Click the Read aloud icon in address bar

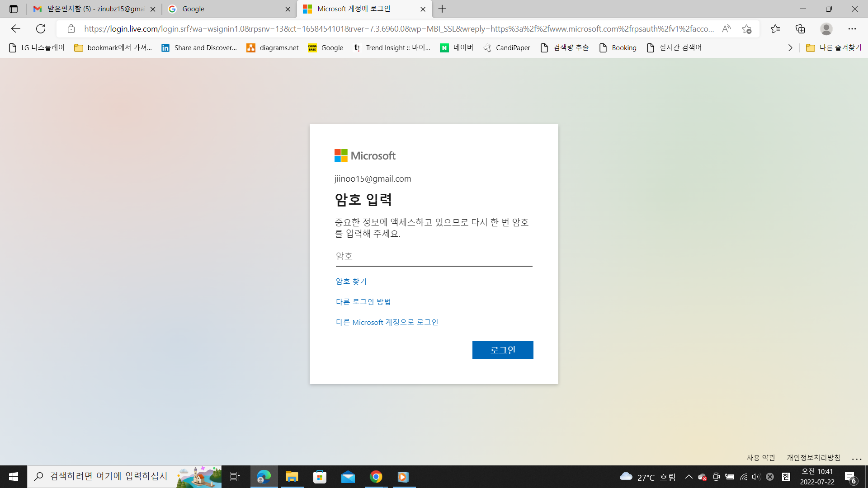click(x=726, y=29)
